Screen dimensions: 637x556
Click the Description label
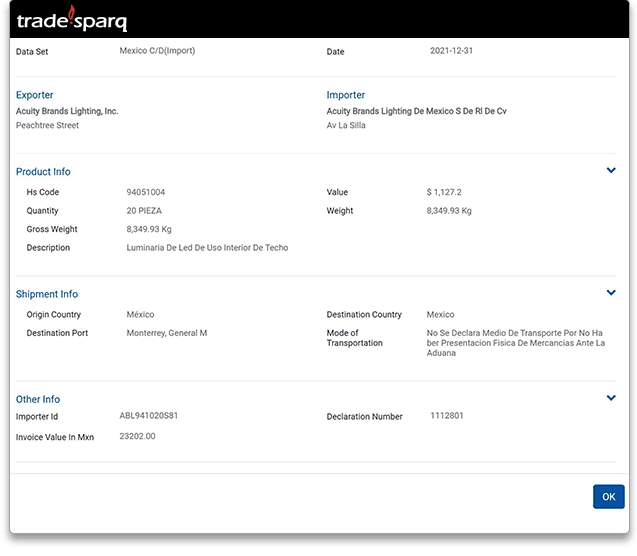click(x=48, y=248)
